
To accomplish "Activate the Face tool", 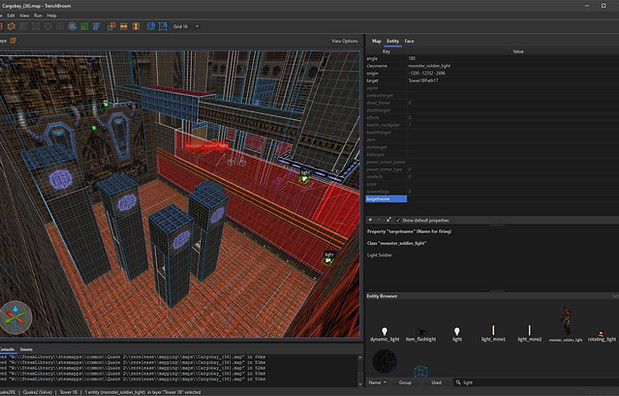I will (x=60, y=26).
